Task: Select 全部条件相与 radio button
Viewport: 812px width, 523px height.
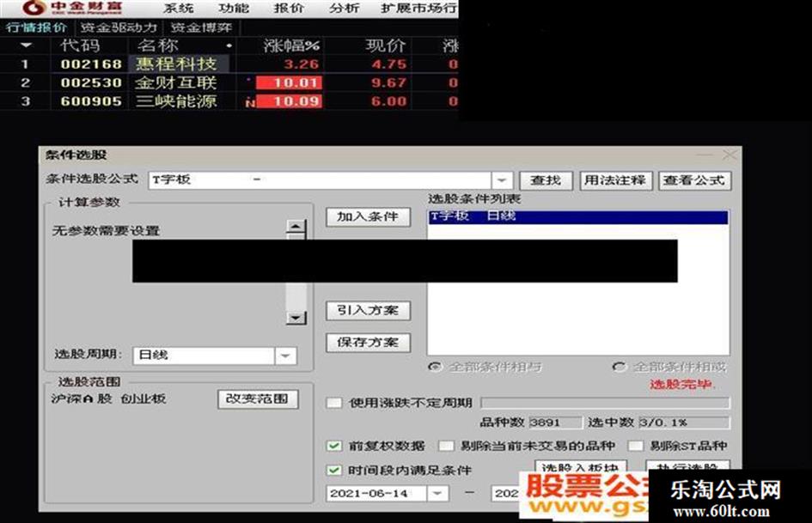Action: (435, 368)
